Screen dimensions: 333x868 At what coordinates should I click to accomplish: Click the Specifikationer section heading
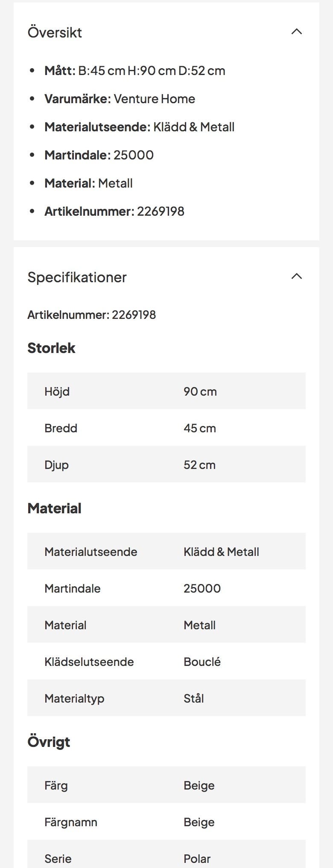coord(77,278)
